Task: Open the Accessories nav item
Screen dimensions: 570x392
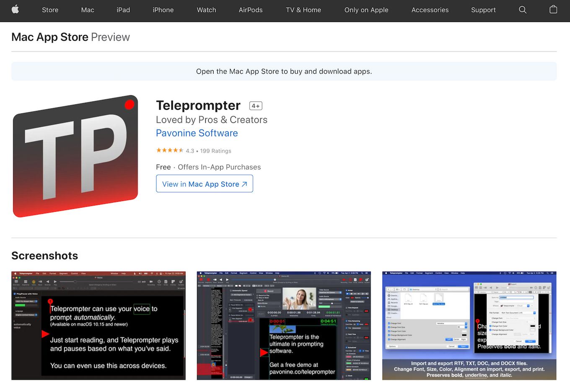Action: 430,10
